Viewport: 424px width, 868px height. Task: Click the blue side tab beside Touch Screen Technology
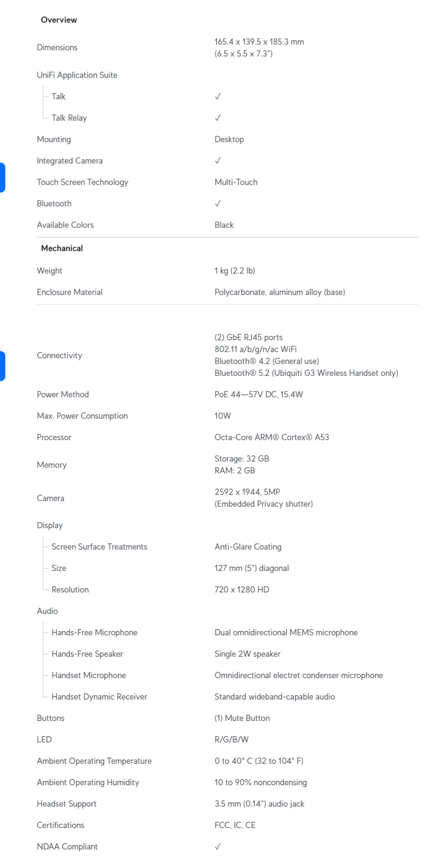2,178
